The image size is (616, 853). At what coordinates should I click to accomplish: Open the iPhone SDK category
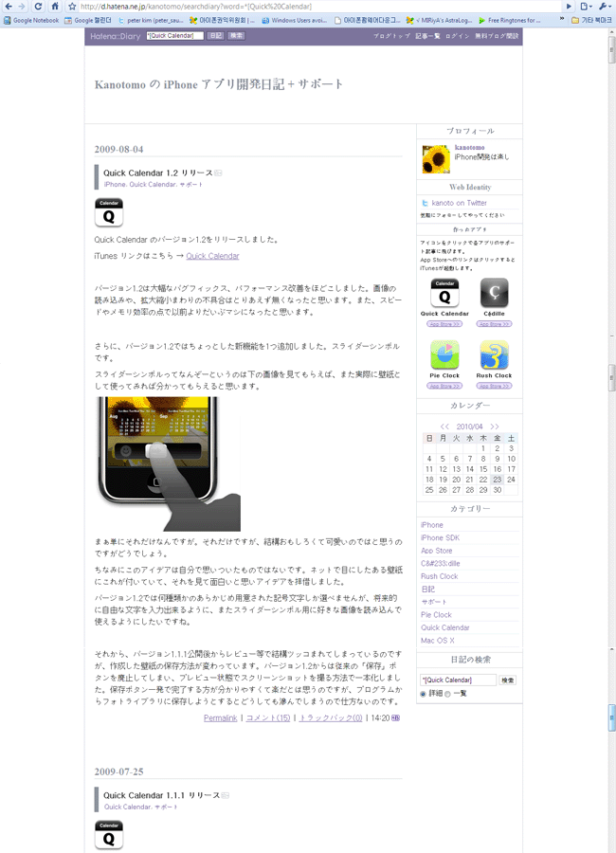pyautogui.click(x=441, y=537)
